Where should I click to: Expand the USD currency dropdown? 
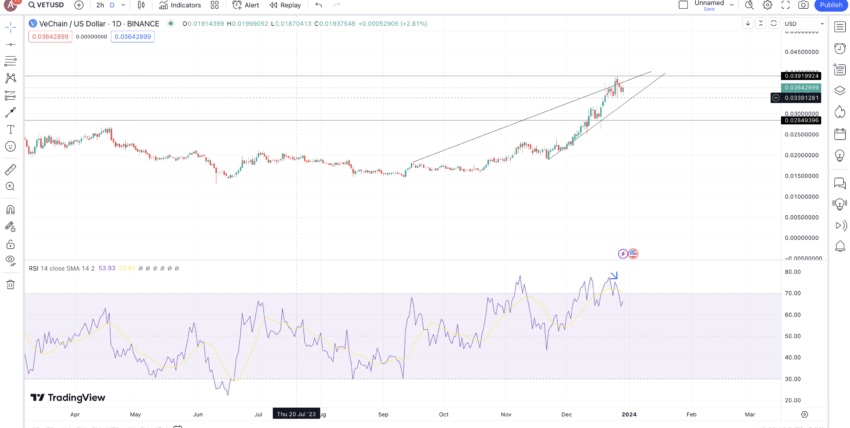(x=804, y=24)
